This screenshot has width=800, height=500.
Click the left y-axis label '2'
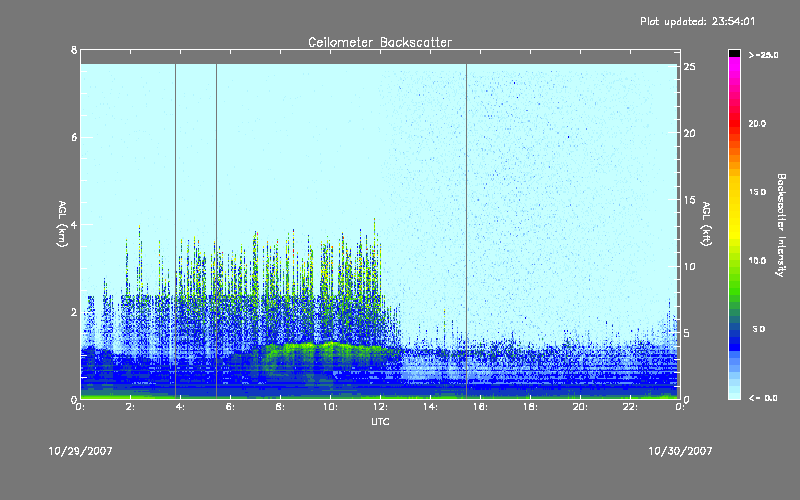pos(74,312)
